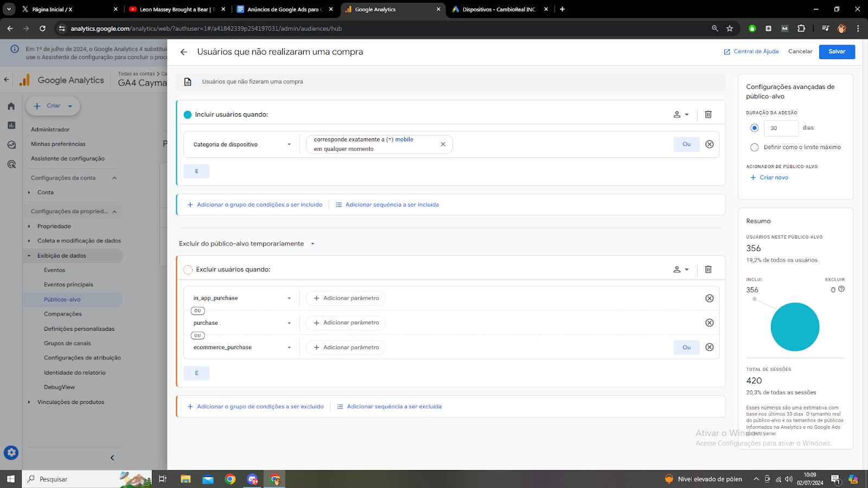Image resolution: width=868 pixels, height=488 pixels.
Task: Open the Criar button dropdown
Action: (70, 106)
